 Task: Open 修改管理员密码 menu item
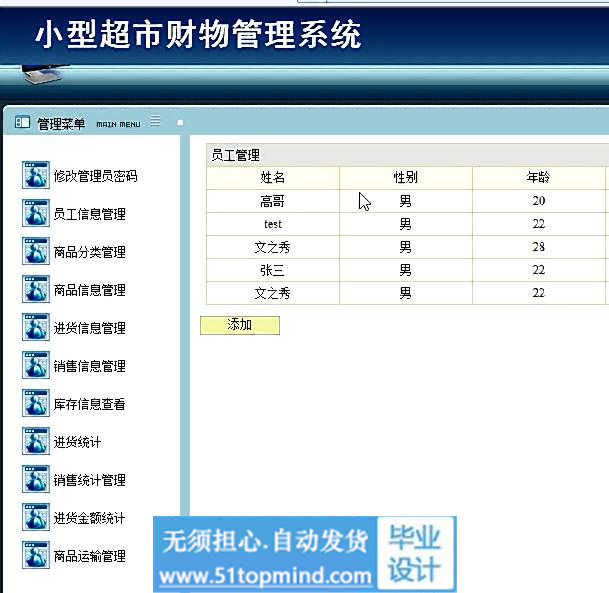(x=96, y=176)
